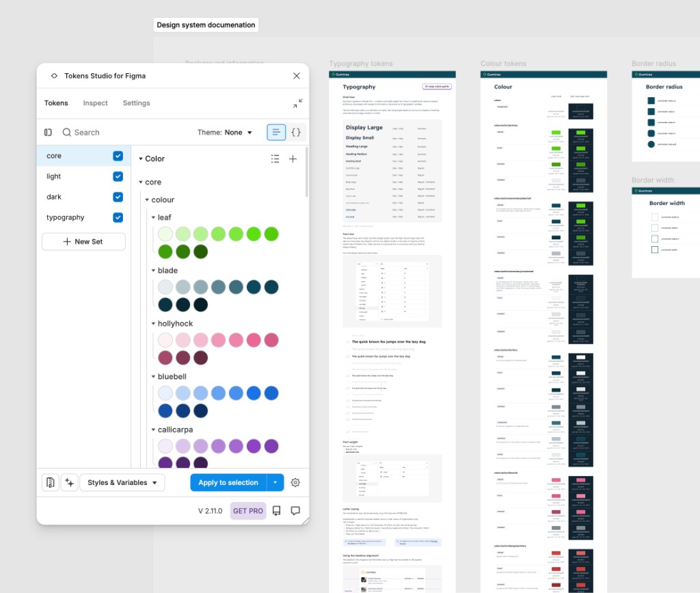This screenshot has height=593, width=700.
Task: Select the list view icon beside JSON
Action: 276,132
